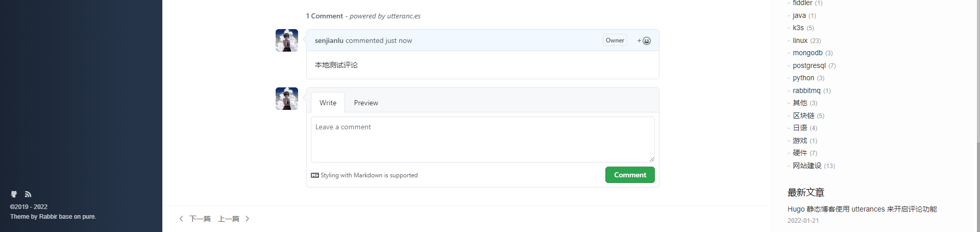Click the comment box resize handle
This screenshot has width=980, height=232.
click(x=651, y=159)
